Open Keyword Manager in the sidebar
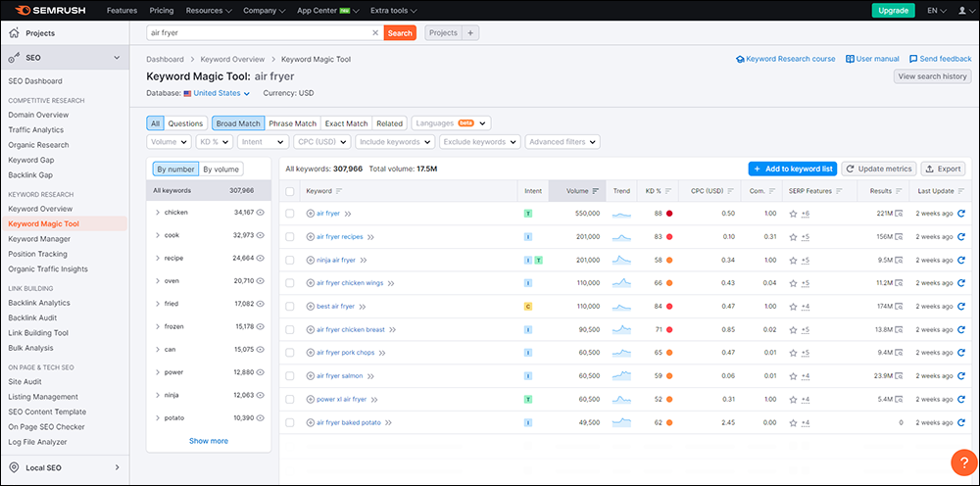This screenshot has width=980, height=486. [x=39, y=239]
